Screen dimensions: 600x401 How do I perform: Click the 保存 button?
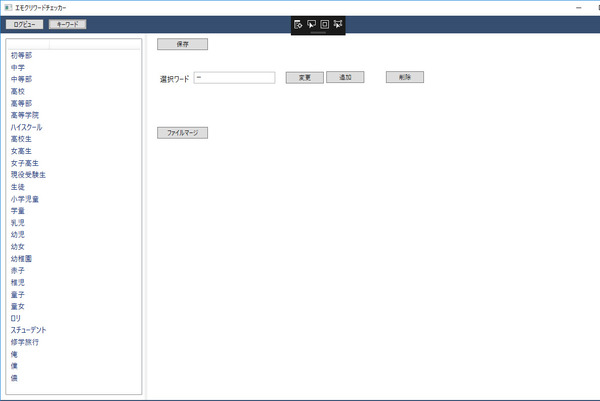[183, 44]
